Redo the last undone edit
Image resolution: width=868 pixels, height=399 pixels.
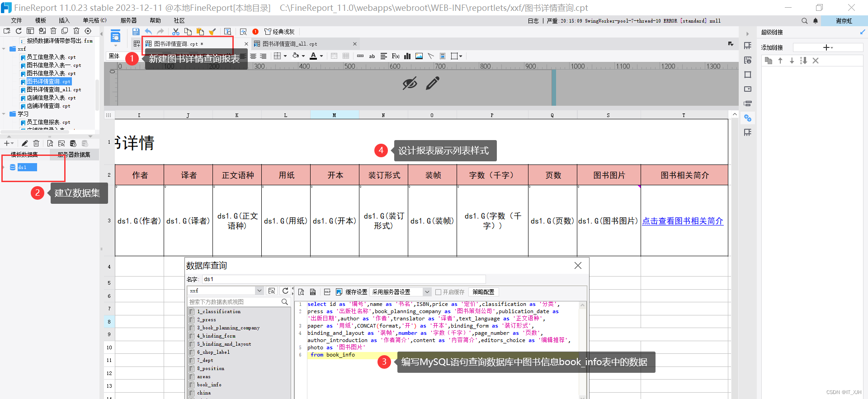click(x=160, y=32)
